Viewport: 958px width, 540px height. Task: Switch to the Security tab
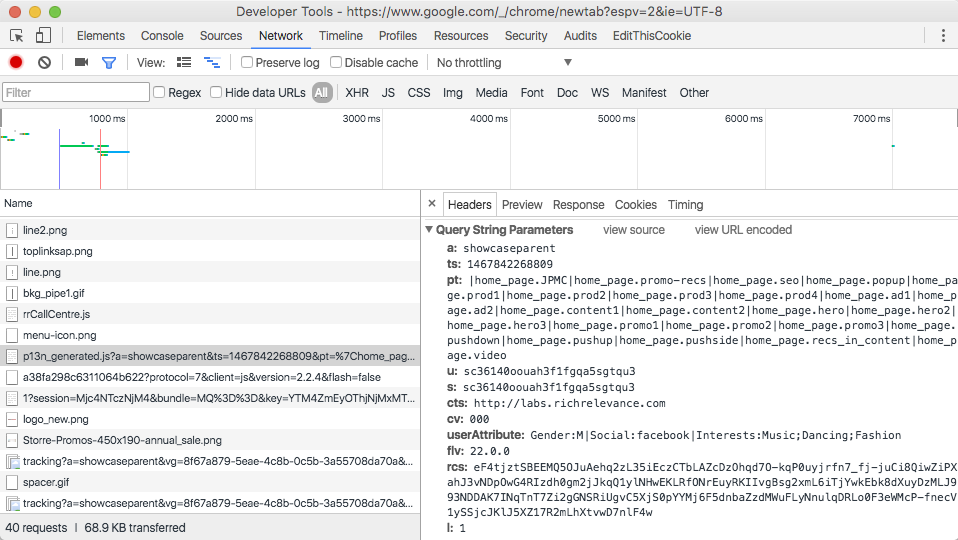point(526,36)
